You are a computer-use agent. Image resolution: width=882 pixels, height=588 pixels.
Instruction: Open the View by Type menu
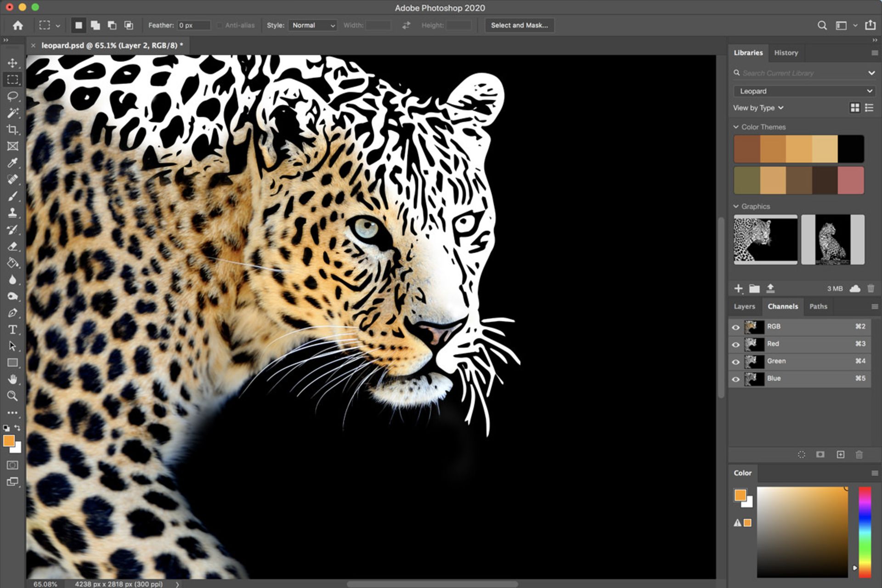pyautogui.click(x=758, y=108)
